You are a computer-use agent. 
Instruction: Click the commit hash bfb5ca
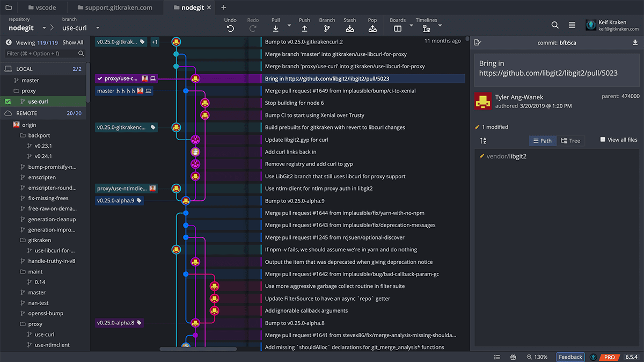pos(568,42)
